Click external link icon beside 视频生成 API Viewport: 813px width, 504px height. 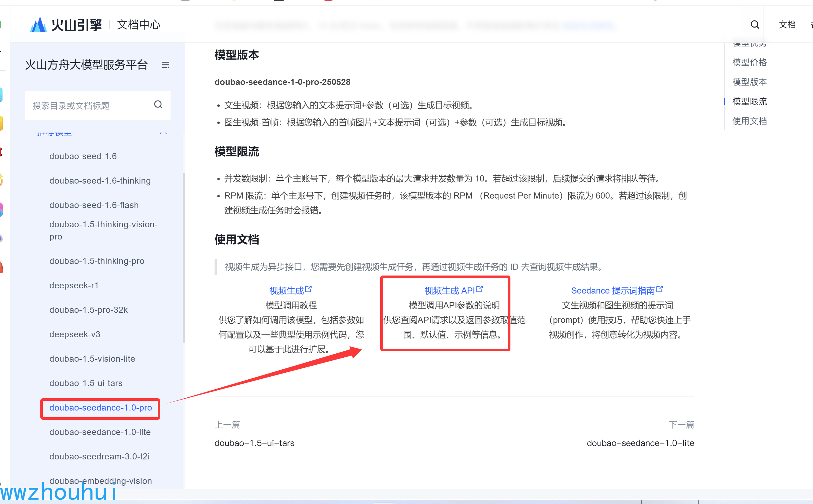pyautogui.click(x=480, y=289)
